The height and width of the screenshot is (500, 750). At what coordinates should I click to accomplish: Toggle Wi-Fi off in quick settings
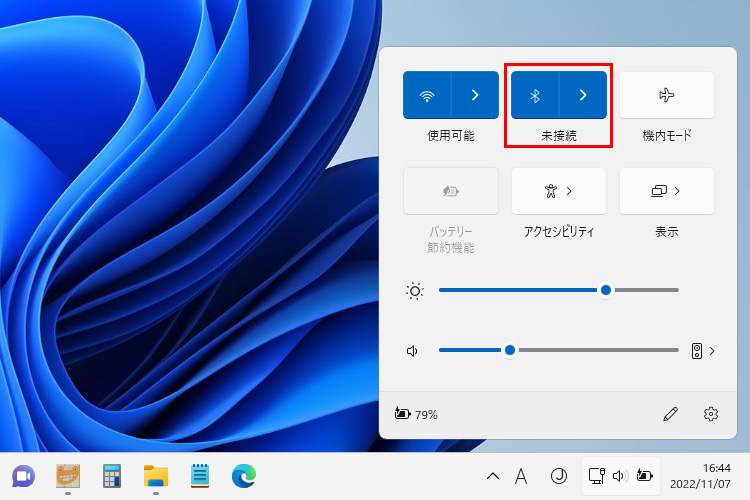428,95
